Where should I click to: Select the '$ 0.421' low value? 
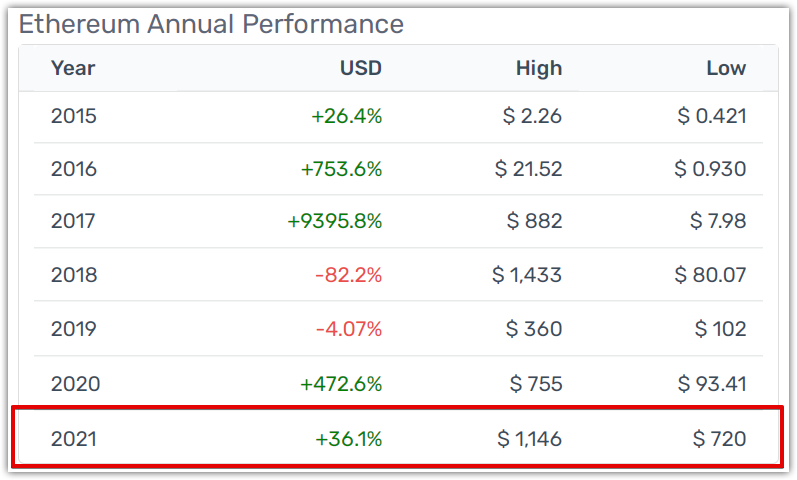click(711, 116)
